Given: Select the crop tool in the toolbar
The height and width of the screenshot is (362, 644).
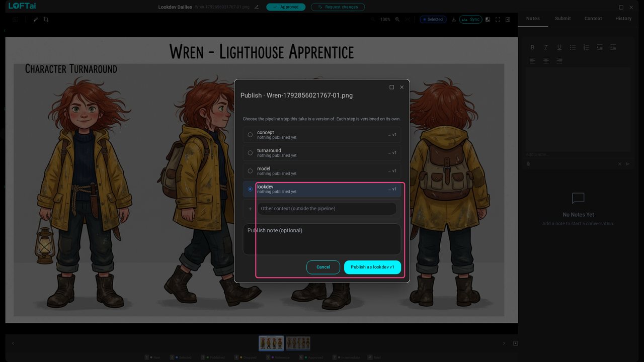Looking at the screenshot, I should click(x=46, y=20).
